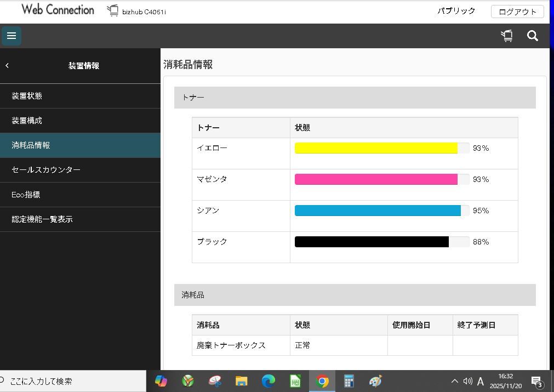Screen dimensions: 554x392
Task: Click the 消耗品 section header bar
Action: [355, 295]
